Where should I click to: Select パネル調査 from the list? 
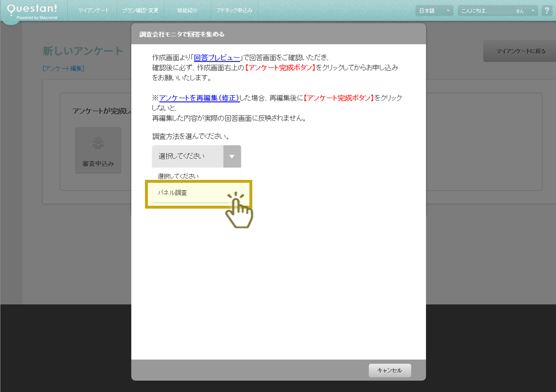point(179,193)
